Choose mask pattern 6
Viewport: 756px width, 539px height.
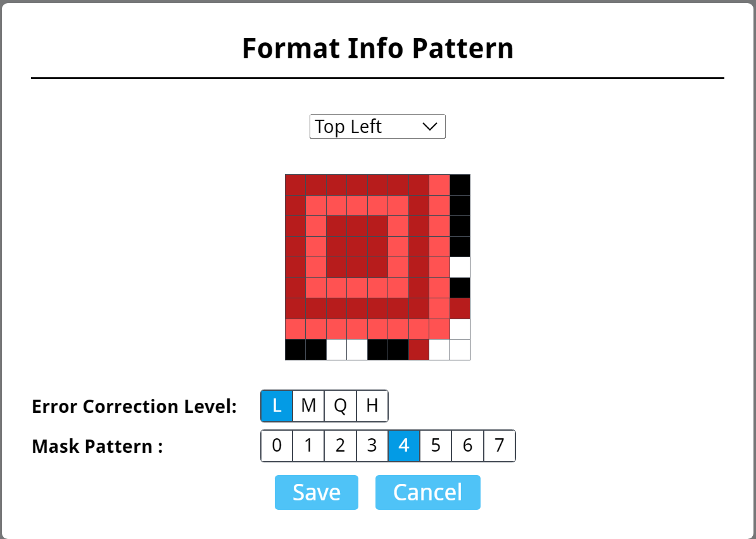[x=467, y=446]
